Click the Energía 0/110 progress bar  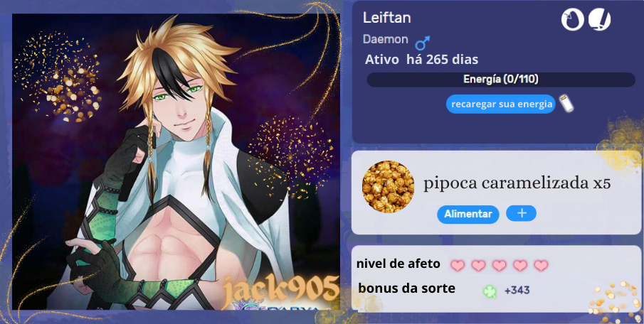tap(501, 80)
